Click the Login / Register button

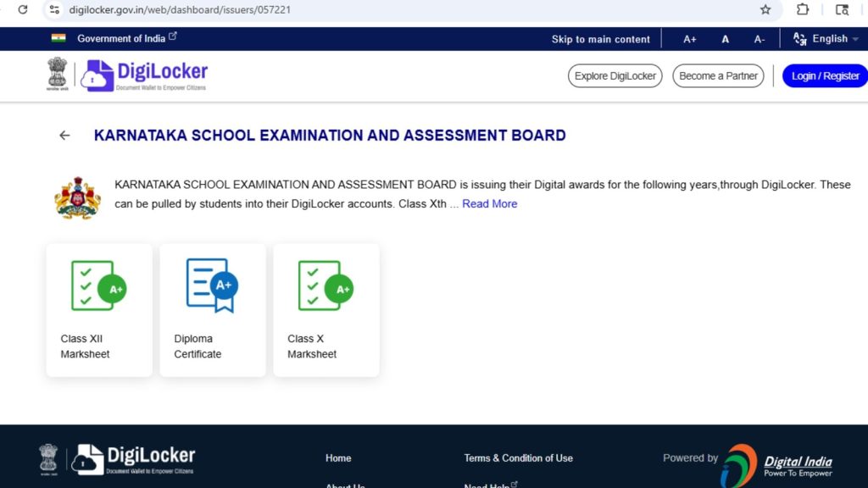pyautogui.click(x=824, y=75)
